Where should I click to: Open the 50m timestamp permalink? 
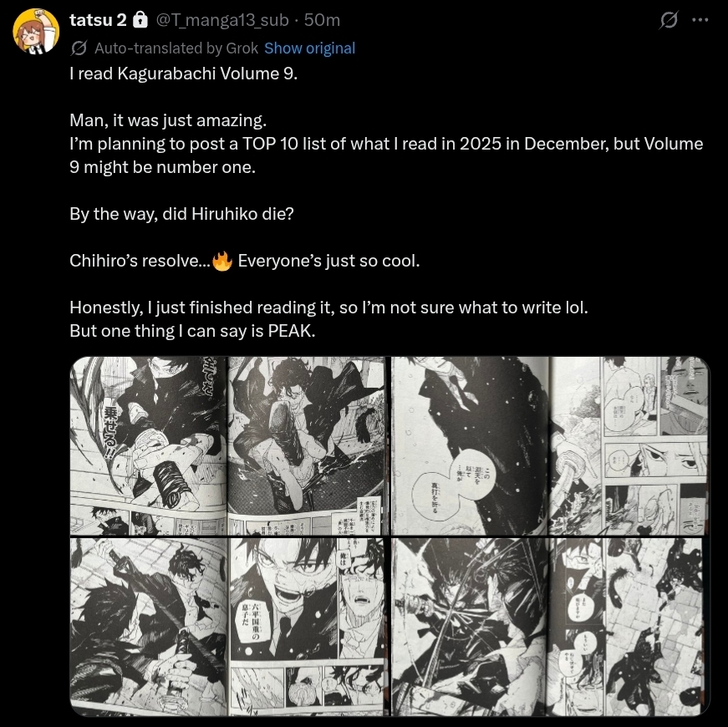coord(323,20)
